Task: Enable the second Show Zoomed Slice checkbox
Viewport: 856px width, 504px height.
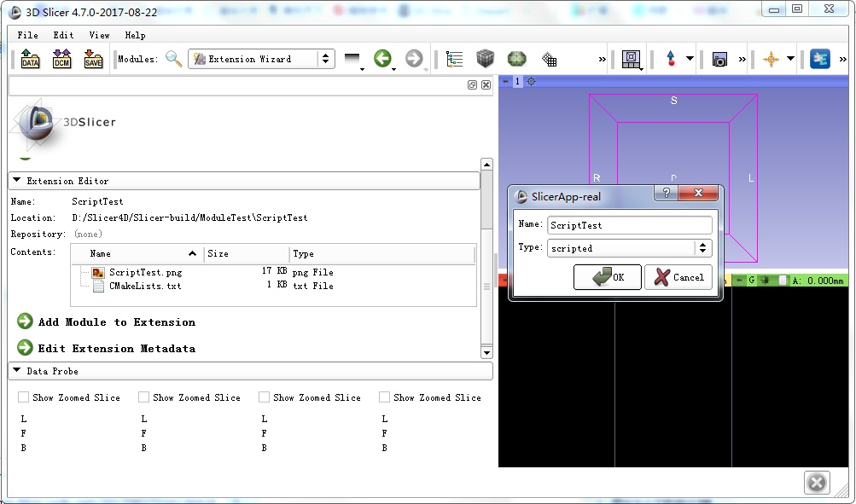Action: tap(143, 397)
